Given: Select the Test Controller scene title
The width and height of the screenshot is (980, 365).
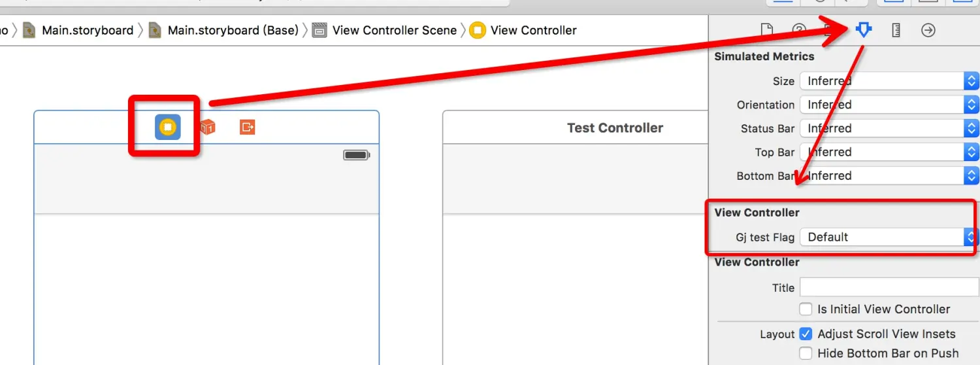Looking at the screenshot, I should pos(615,128).
